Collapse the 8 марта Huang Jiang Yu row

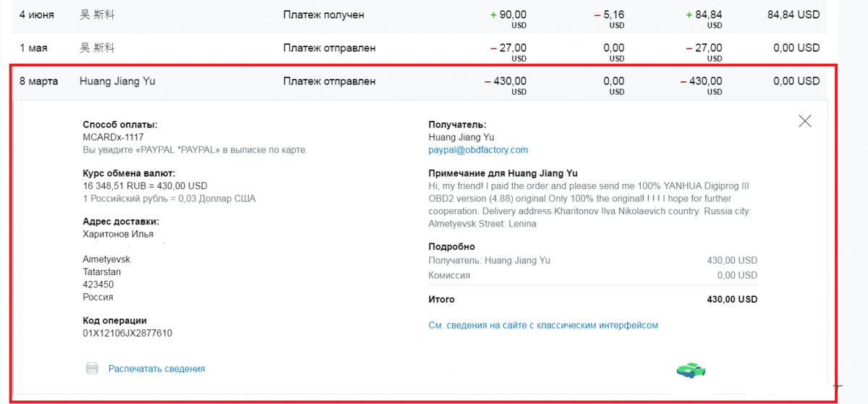click(x=420, y=82)
